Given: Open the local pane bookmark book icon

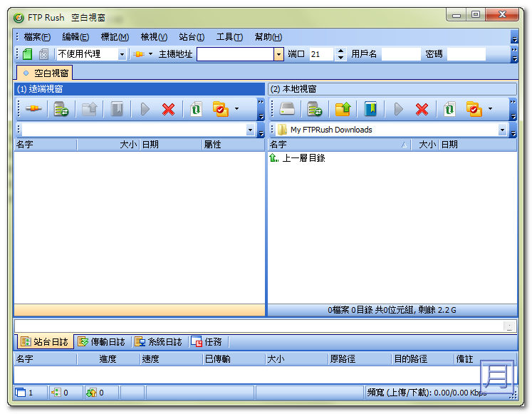Looking at the screenshot, I should point(370,109).
